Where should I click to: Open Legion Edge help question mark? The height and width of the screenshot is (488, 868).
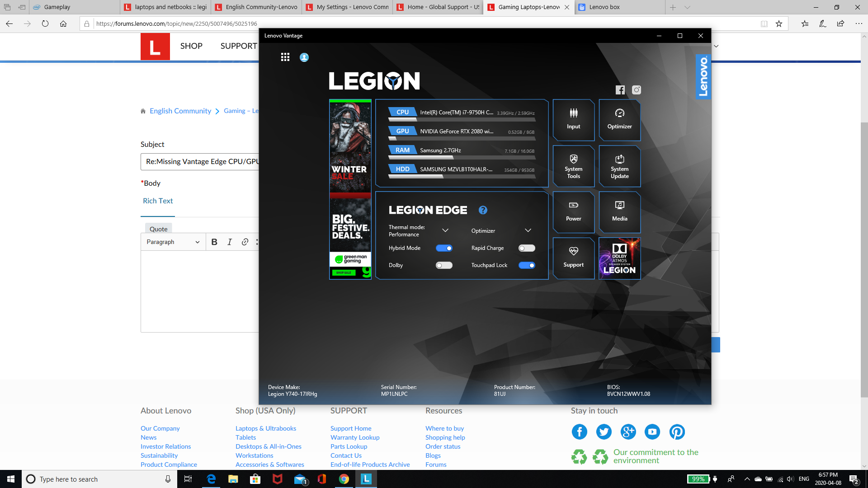(483, 210)
